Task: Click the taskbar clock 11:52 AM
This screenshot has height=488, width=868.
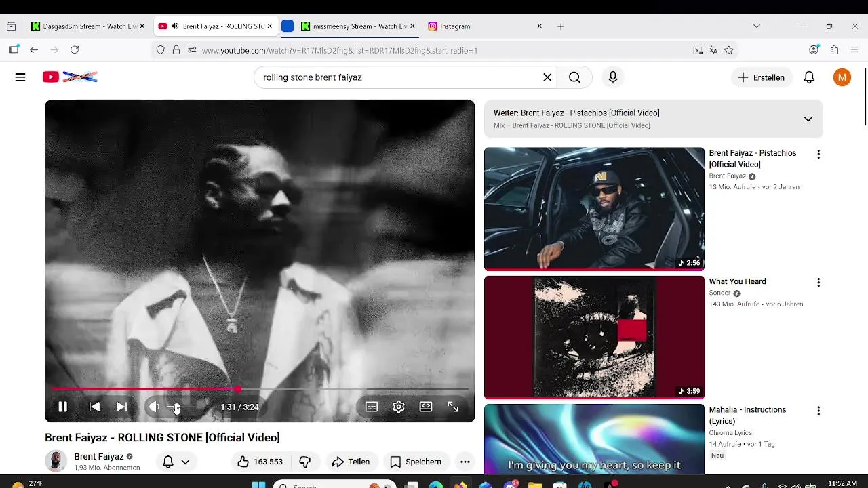Action: (843, 483)
